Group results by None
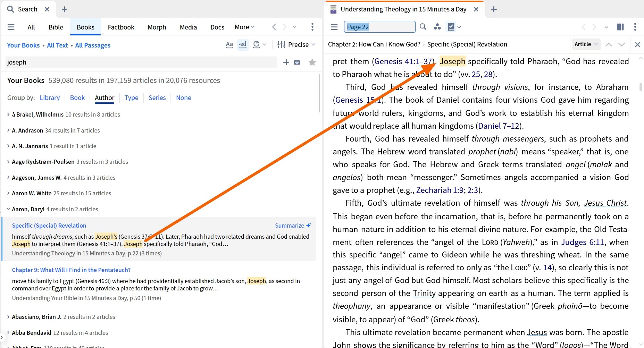 click(x=184, y=98)
